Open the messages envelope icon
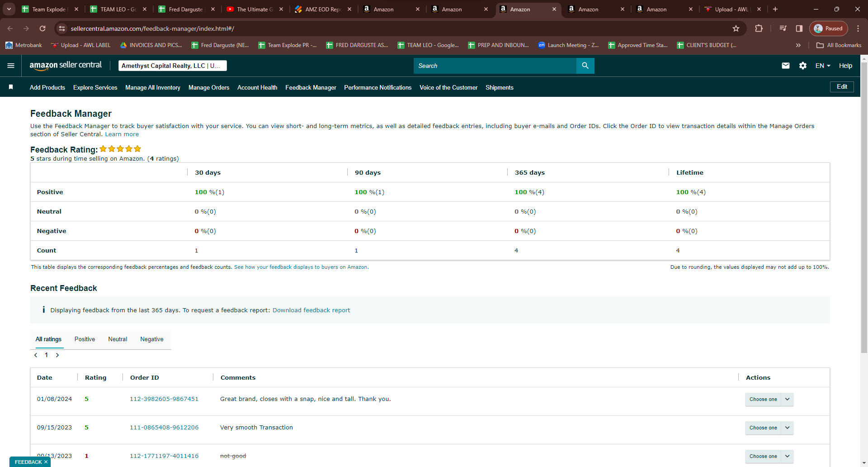This screenshot has height=467, width=868. 786,66
